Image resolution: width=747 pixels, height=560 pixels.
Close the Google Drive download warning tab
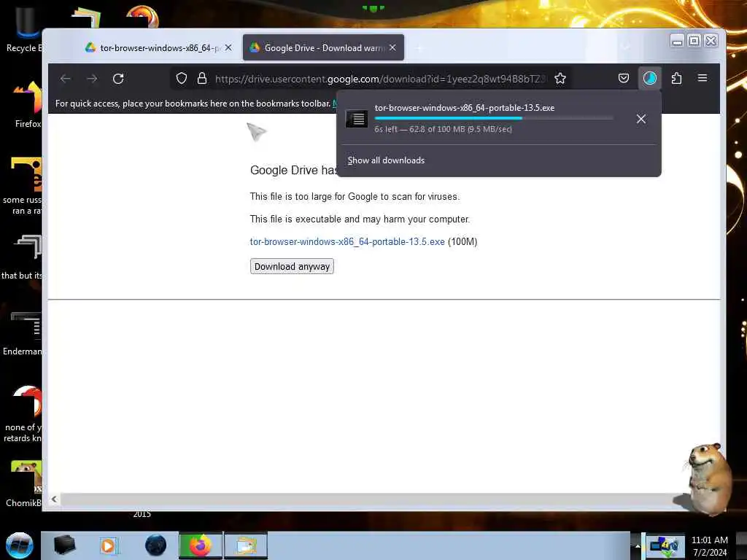point(392,47)
